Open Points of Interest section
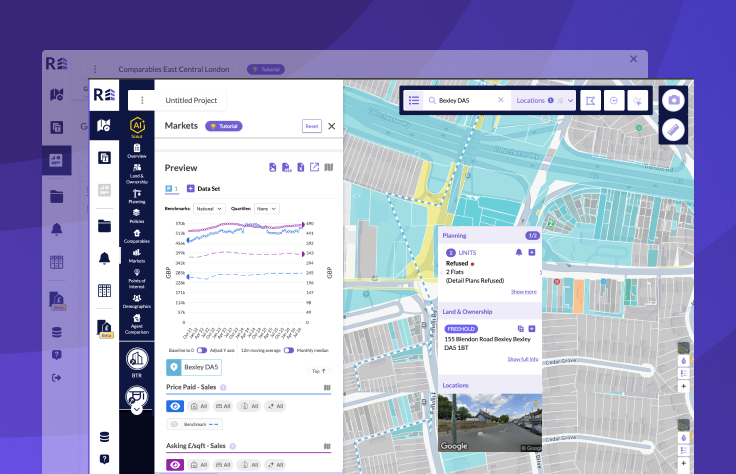The image size is (736, 474). 137,278
